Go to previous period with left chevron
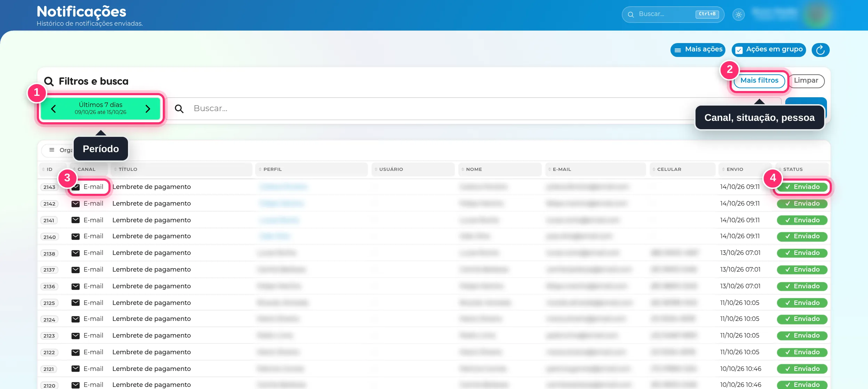 click(53, 109)
